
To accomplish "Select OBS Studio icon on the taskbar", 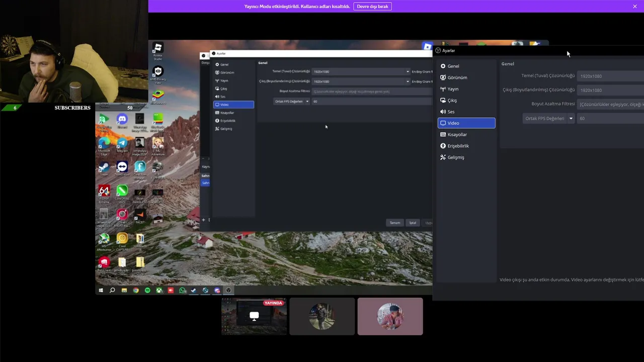I will click(x=228, y=290).
